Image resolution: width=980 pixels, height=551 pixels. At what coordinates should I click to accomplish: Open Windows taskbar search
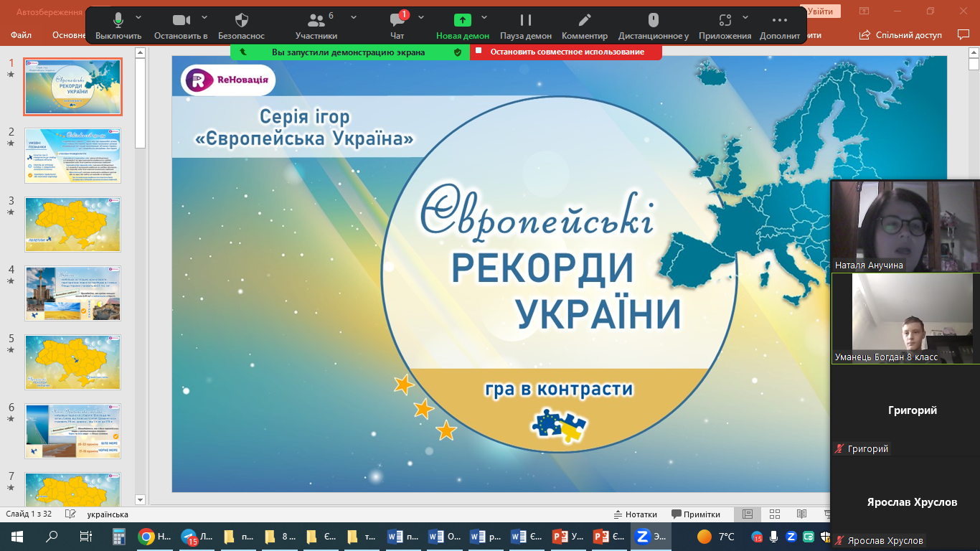[x=52, y=537]
